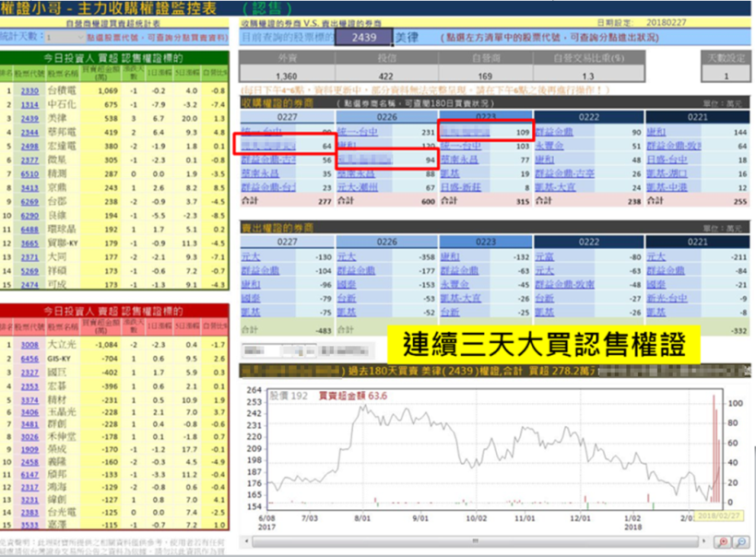Screen dimensions: 756x557
Task: Open stock code link 5269
Action: (30, 271)
